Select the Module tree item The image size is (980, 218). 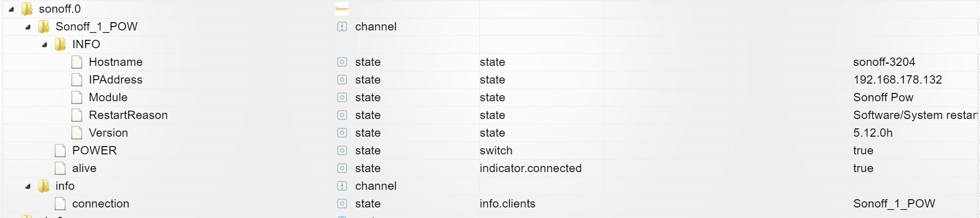[108, 97]
